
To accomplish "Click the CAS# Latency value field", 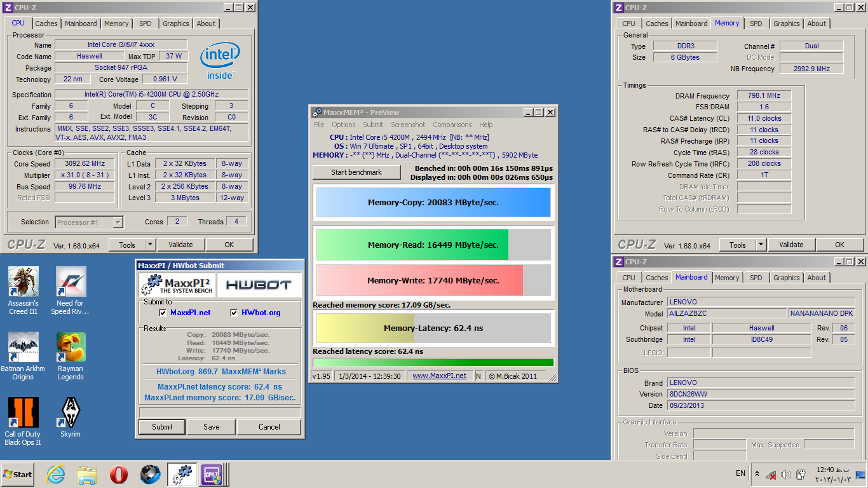I will pos(764,118).
